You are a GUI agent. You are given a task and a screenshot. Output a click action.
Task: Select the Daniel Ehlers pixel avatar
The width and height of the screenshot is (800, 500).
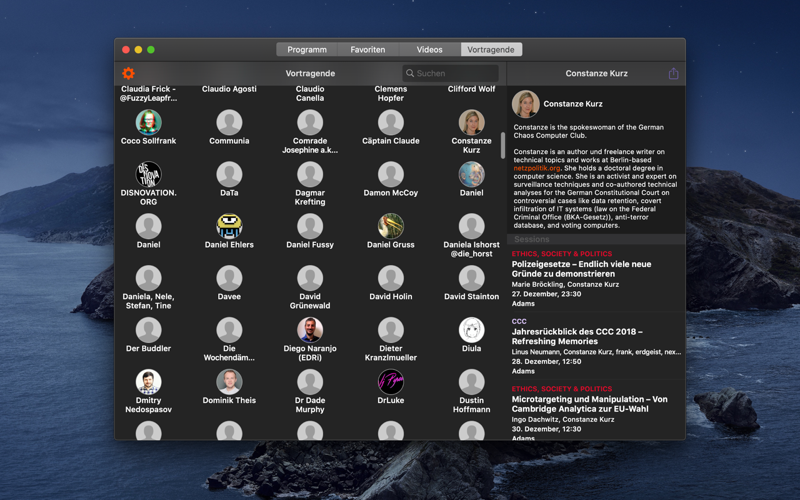coord(229,226)
